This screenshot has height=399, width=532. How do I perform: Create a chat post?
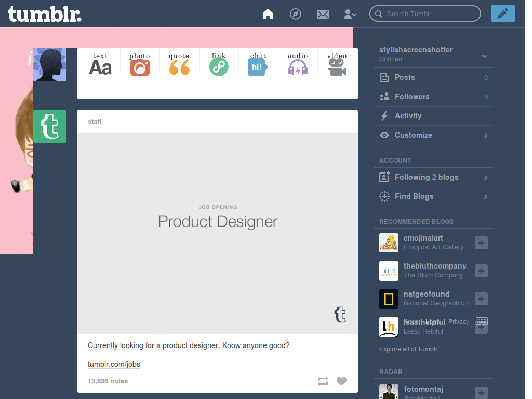point(258,64)
